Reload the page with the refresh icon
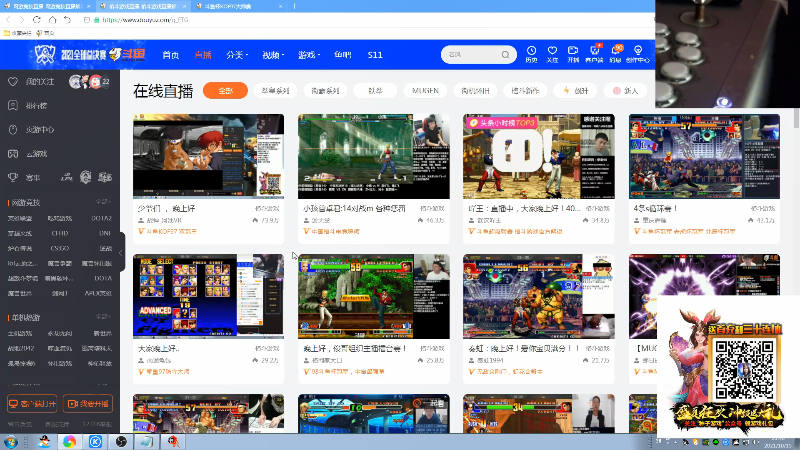Screen dimensions: 800x450 coord(37,19)
